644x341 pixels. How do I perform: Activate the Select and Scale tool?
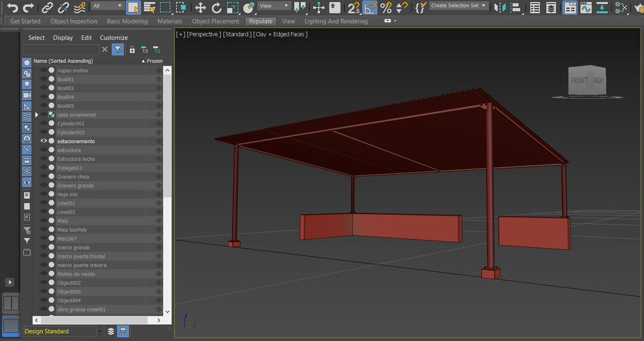click(232, 8)
